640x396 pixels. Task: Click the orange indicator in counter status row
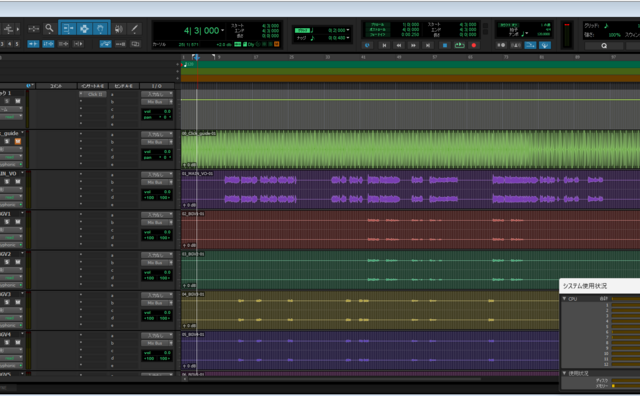(x=276, y=44)
